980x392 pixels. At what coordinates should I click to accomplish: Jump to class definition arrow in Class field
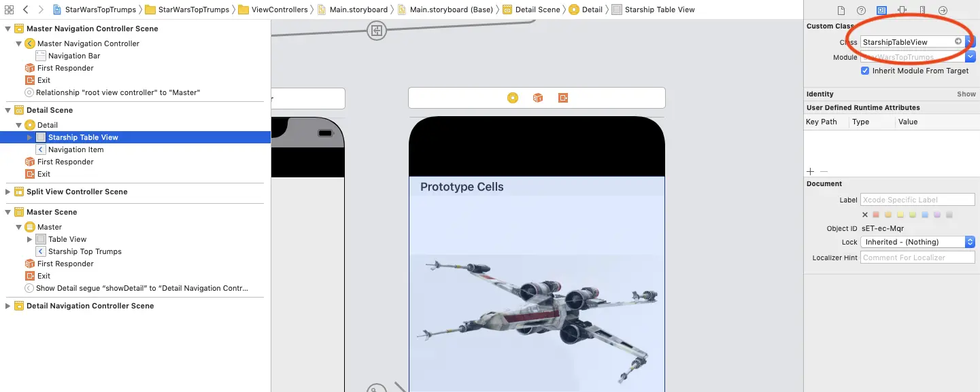tap(958, 41)
